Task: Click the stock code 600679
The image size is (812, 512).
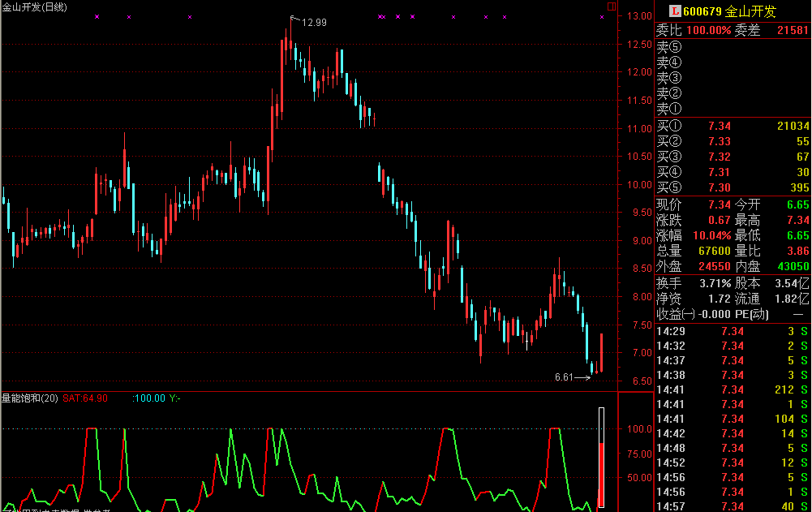Action: point(702,11)
